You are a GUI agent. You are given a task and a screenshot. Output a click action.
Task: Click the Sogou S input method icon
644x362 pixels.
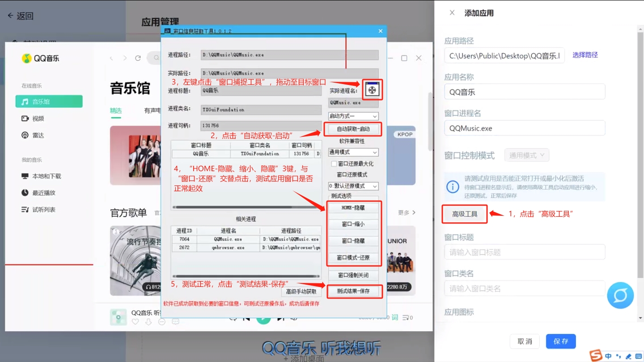596,355
